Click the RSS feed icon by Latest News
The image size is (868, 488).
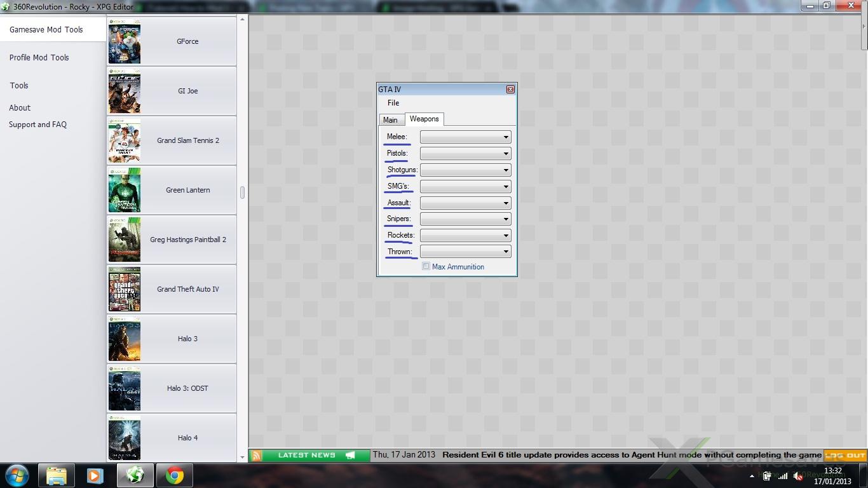tap(257, 455)
